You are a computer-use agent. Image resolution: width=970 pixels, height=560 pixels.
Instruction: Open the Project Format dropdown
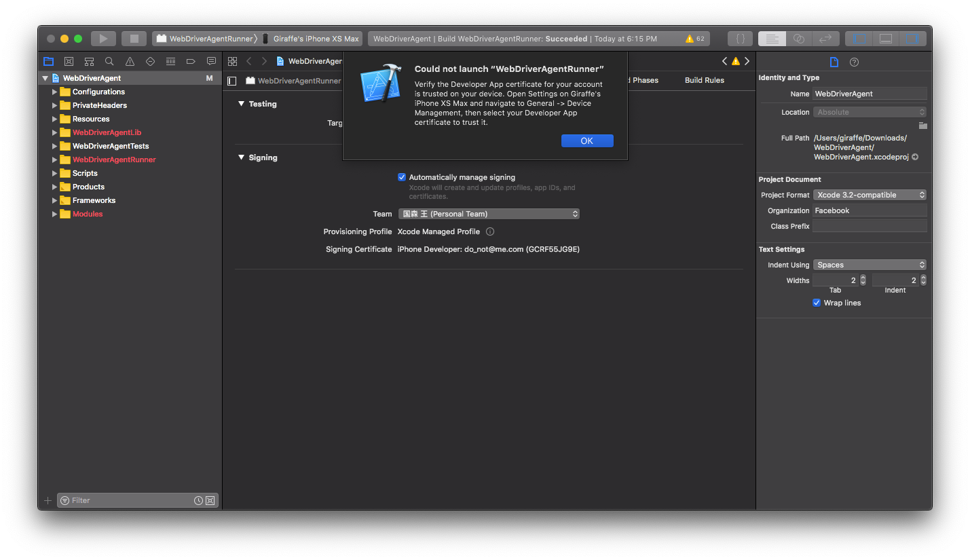tap(870, 195)
